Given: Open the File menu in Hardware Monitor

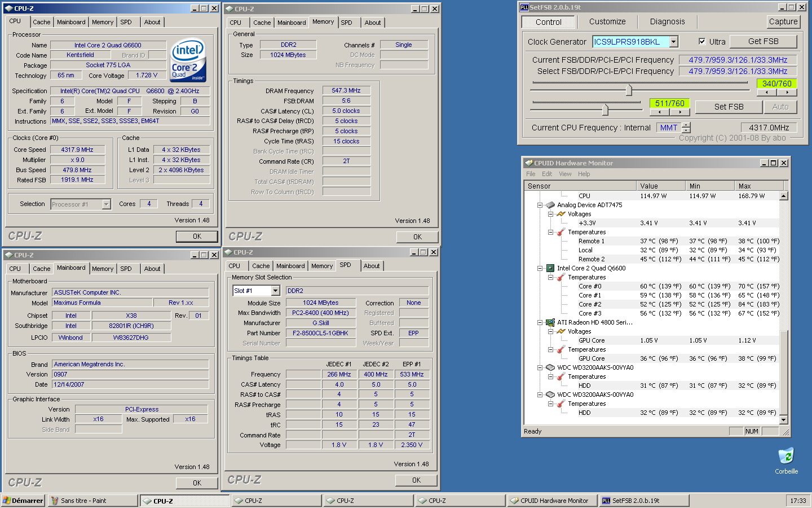Looking at the screenshot, I should pyautogui.click(x=531, y=174).
